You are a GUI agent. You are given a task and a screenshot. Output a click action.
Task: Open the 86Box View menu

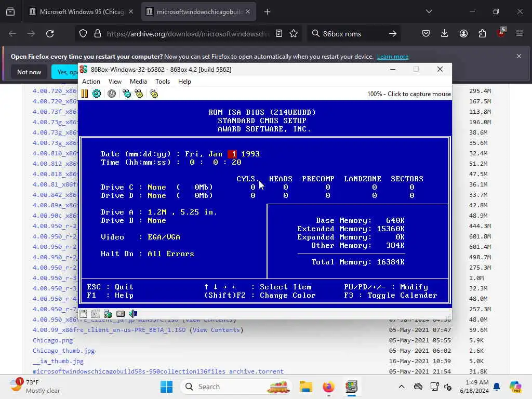pos(115,82)
